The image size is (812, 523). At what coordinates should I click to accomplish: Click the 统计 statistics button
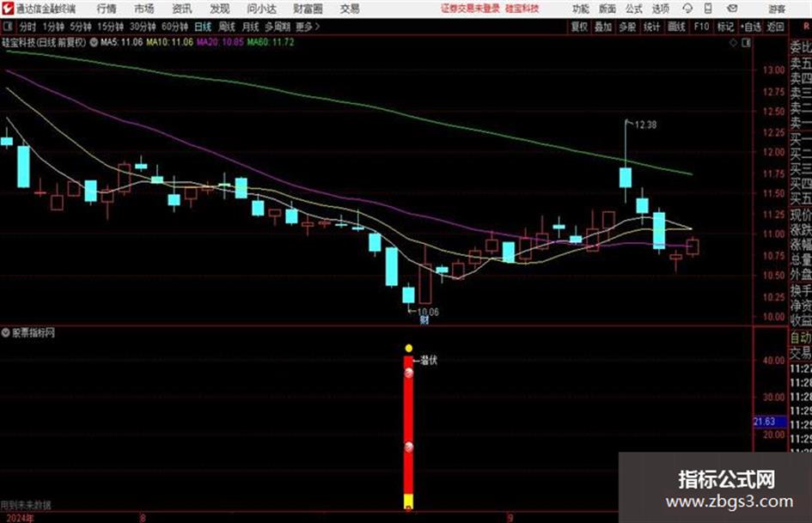click(x=651, y=27)
